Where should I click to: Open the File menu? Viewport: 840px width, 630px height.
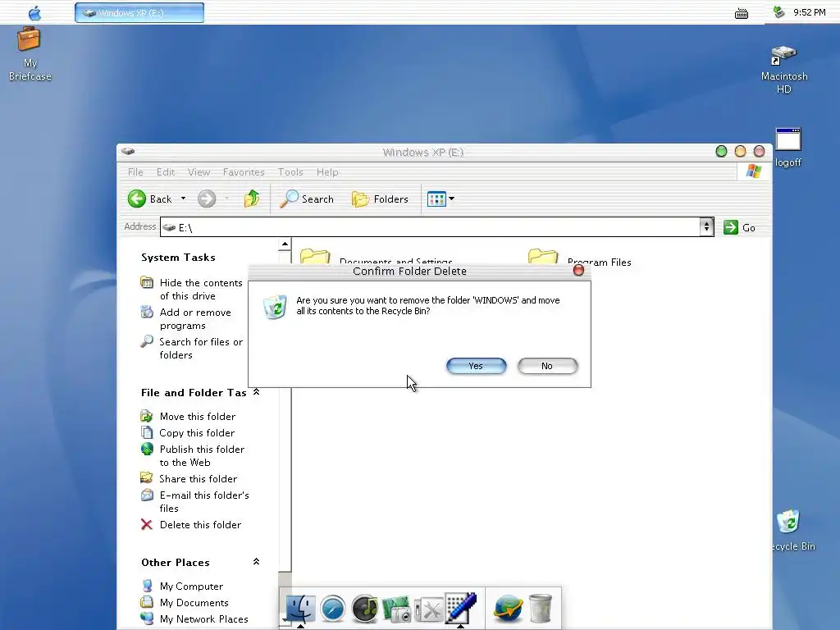135,172
